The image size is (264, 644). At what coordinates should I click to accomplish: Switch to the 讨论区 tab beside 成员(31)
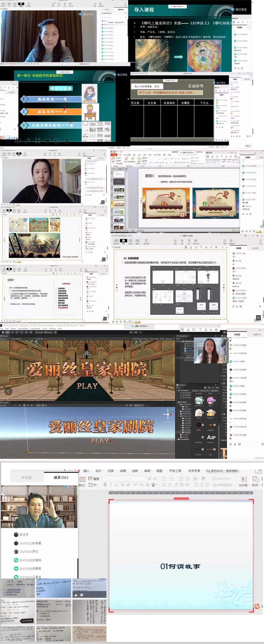coord(26,477)
